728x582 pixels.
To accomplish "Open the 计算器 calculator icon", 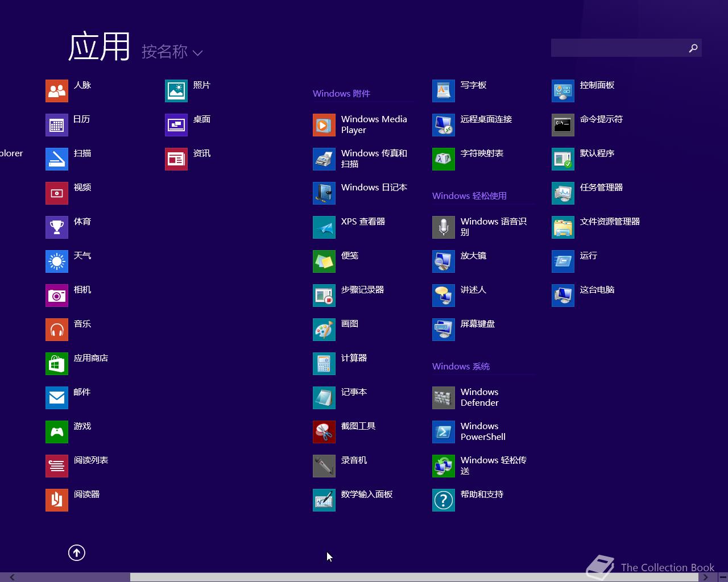I will click(324, 364).
